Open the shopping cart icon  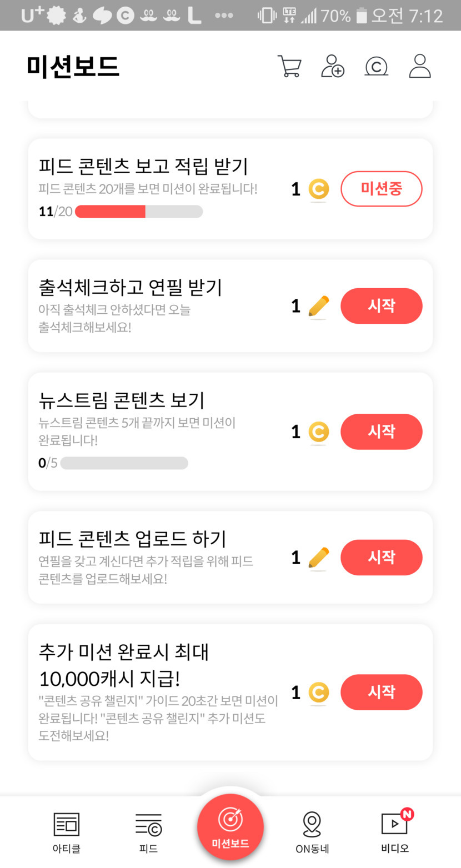[x=289, y=66]
